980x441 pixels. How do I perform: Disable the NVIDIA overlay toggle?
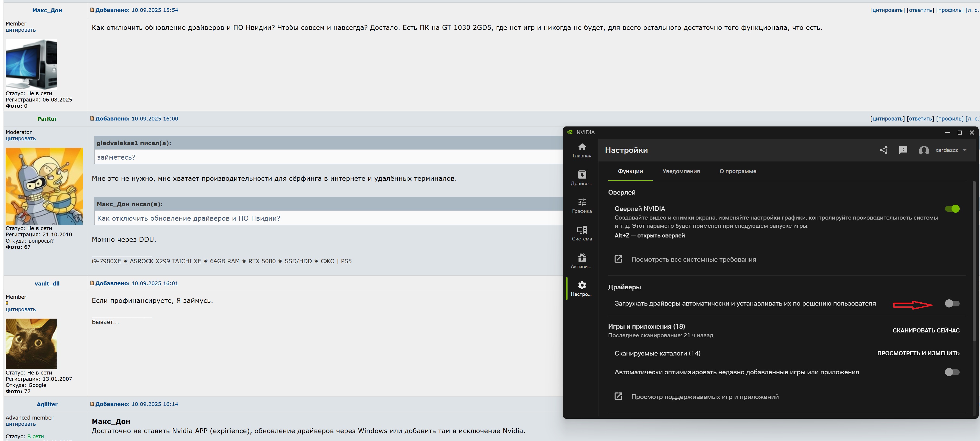(952, 209)
